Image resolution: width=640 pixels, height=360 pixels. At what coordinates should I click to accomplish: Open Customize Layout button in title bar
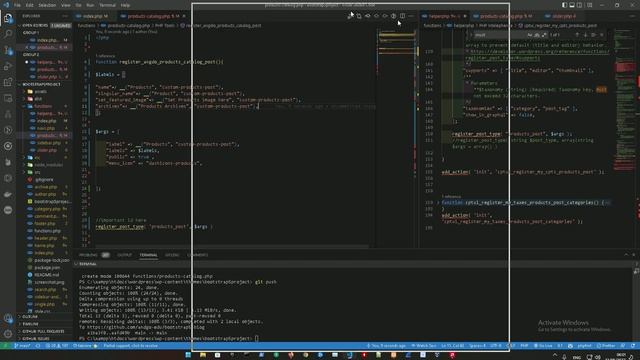click(x=589, y=5)
